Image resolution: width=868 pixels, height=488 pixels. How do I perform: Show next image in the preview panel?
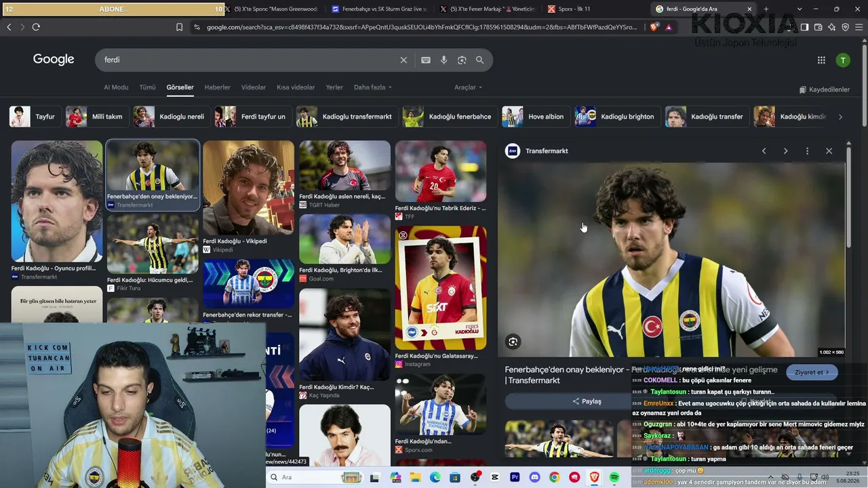[785, 151]
